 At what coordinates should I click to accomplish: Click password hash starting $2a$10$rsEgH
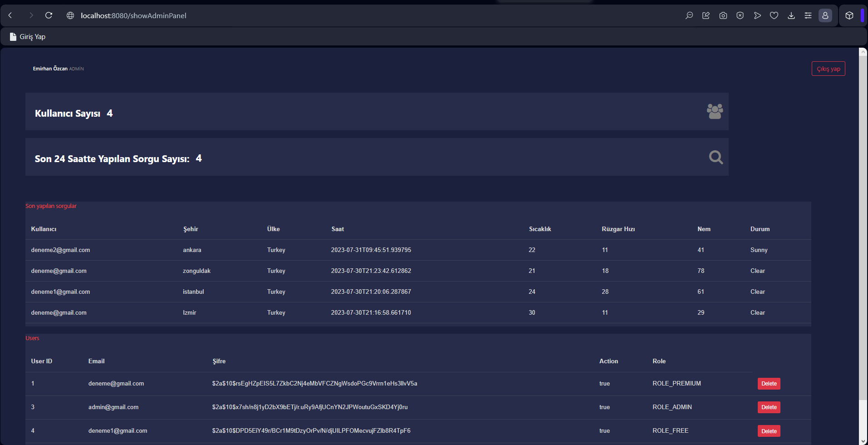314,384
